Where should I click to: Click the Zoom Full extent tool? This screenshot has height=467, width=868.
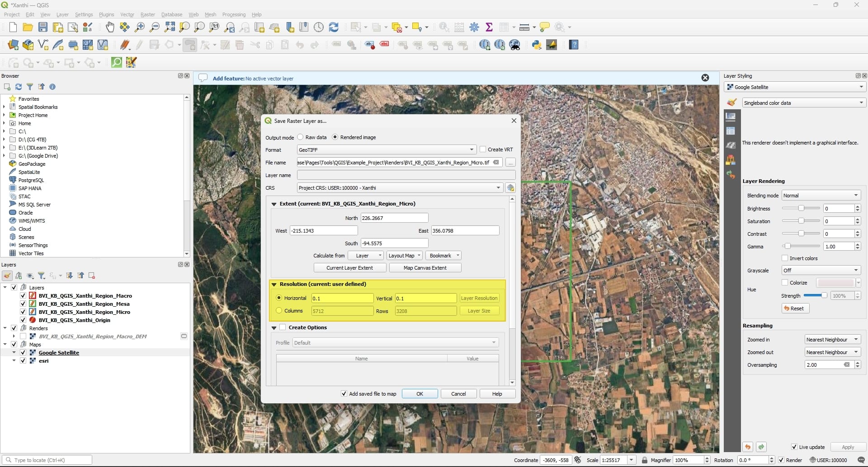(x=170, y=27)
